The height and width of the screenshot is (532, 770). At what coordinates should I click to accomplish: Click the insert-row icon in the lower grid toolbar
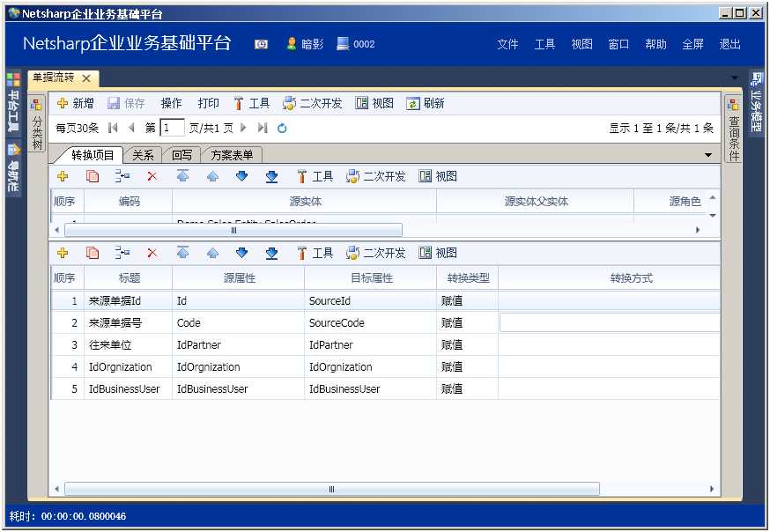122,253
